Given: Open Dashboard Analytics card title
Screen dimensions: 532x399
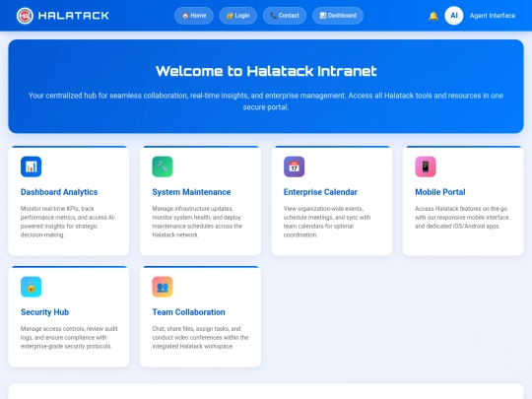Looking at the screenshot, I should [x=59, y=192].
